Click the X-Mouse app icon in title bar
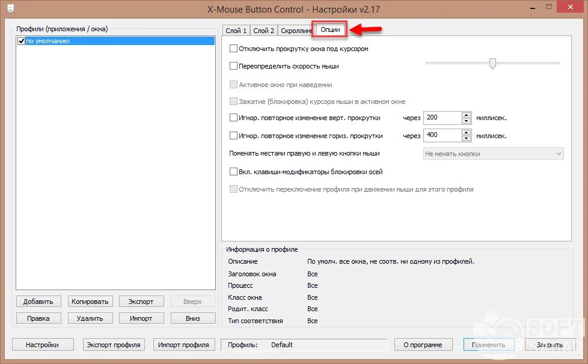 [x=10, y=8]
